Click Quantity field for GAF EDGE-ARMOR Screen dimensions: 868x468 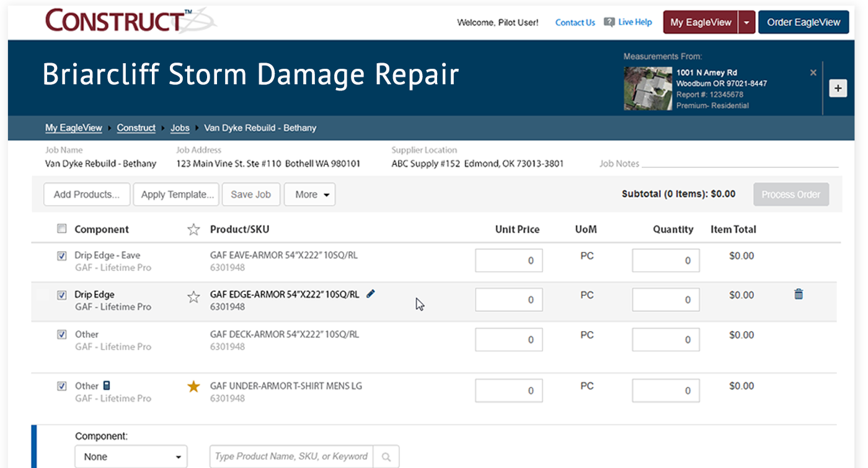pyautogui.click(x=666, y=300)
